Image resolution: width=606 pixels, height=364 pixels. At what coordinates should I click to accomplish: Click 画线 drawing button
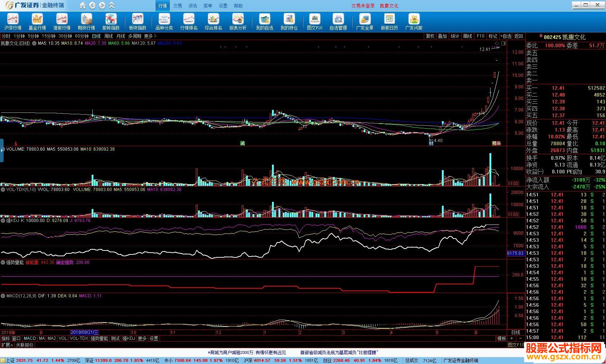[467, 36]
